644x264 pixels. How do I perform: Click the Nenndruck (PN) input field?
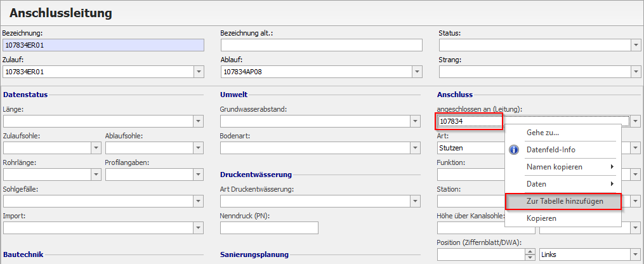[269, 228]
